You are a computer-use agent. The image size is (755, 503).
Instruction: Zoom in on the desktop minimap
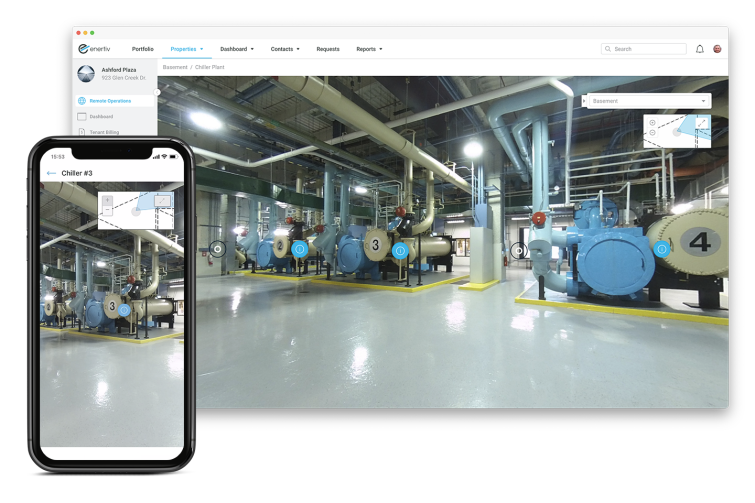[x=652, y=123]
